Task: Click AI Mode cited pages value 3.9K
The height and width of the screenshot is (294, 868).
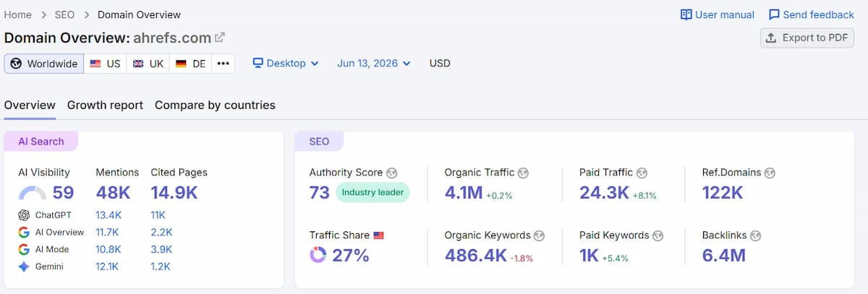Action: click(x=160, y=249)
